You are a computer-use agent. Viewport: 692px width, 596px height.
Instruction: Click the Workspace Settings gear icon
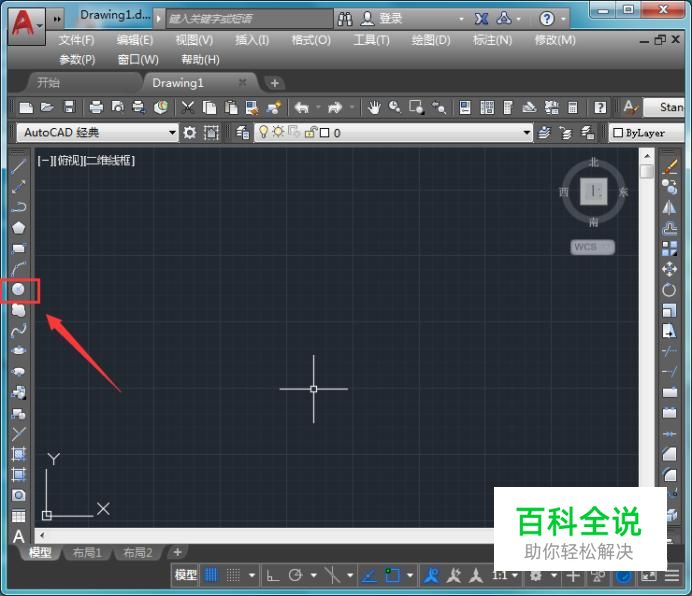(x=190, y=132)
